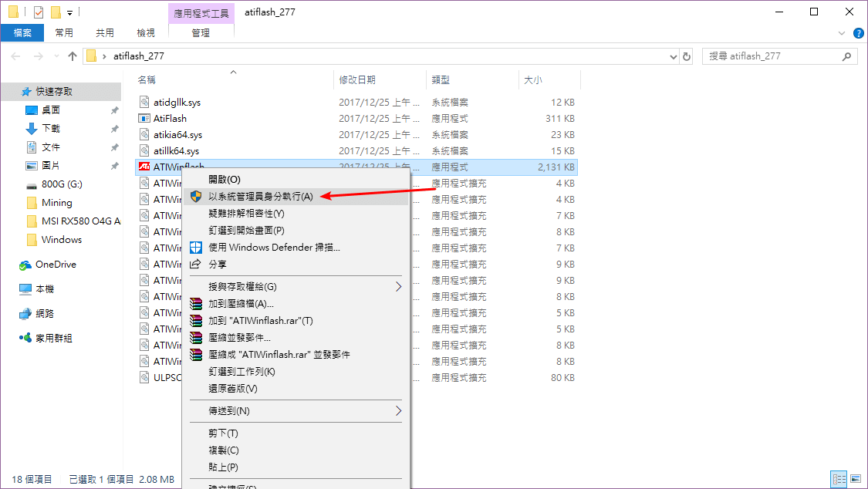This screenshot has width=868, height=489.
Task: Open the Downloads quick access folder
Action: coord(51,128)
